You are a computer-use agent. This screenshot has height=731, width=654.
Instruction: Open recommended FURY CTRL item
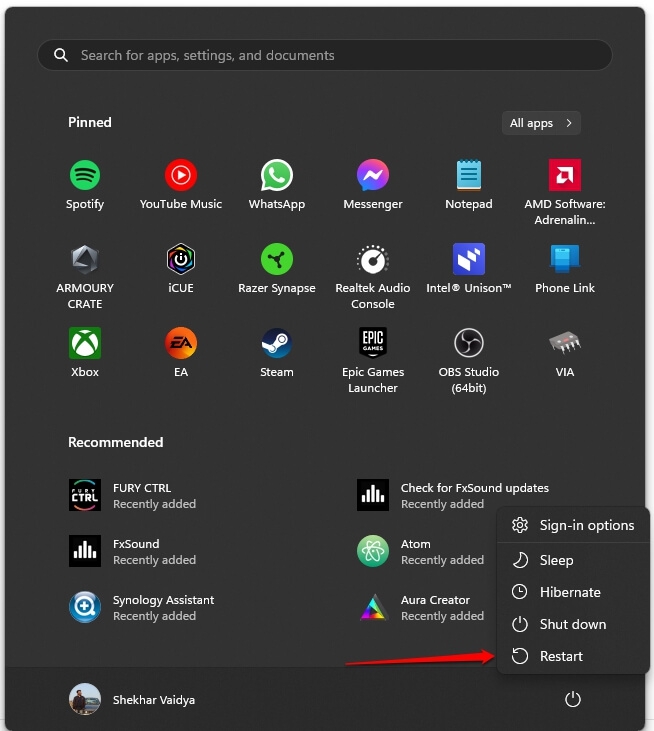click(142, 495)
